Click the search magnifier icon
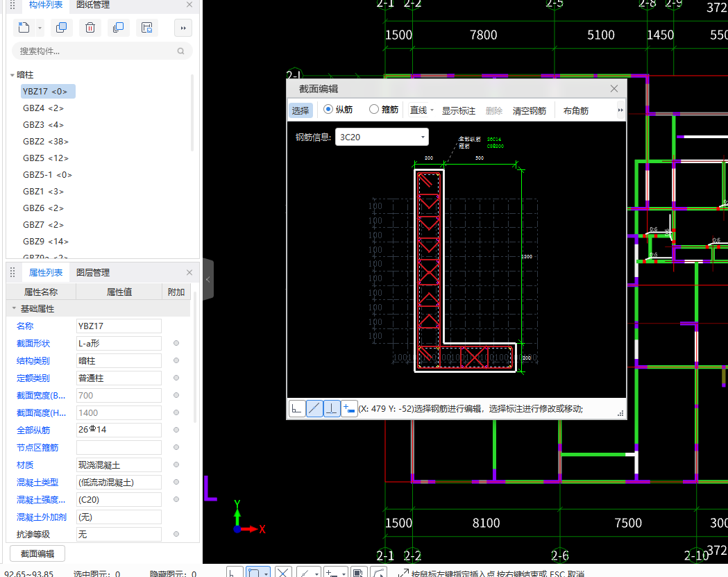The width and height of the screenshot is (728, 577). point(180,51)
